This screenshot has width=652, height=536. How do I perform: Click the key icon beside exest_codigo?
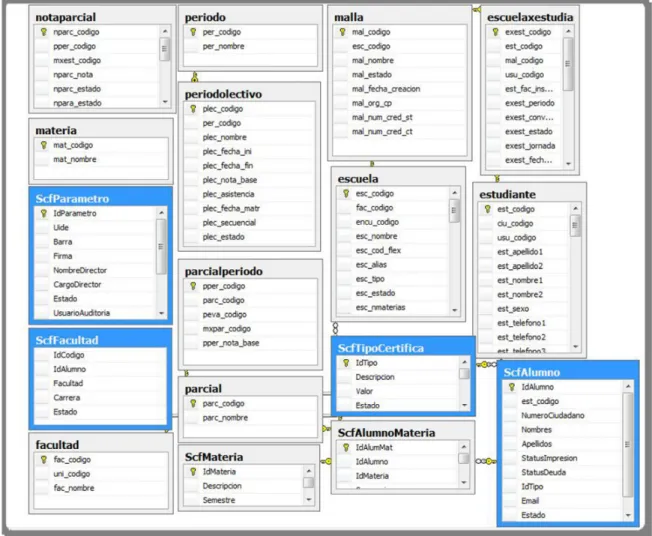point(495,32)
